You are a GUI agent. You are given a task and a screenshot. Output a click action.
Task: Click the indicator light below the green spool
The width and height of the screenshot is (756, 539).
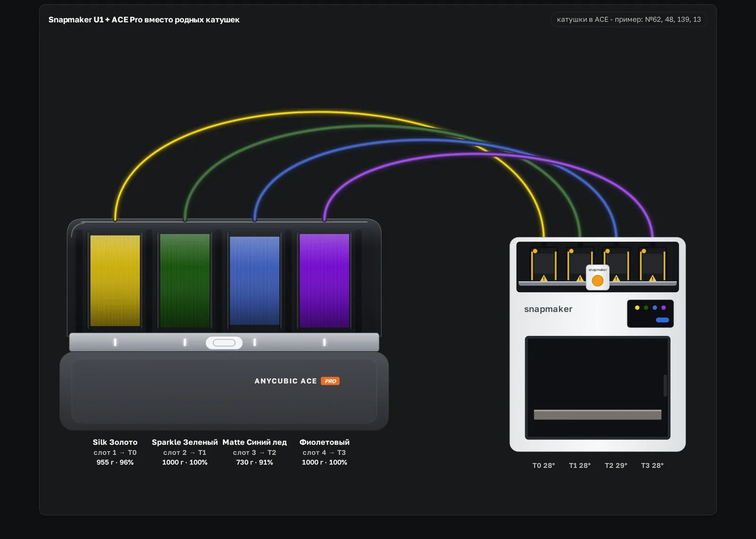point(185,342)
